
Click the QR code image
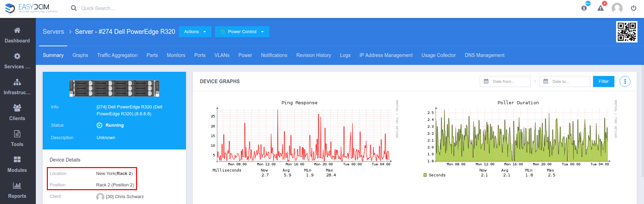click(627, 32)
